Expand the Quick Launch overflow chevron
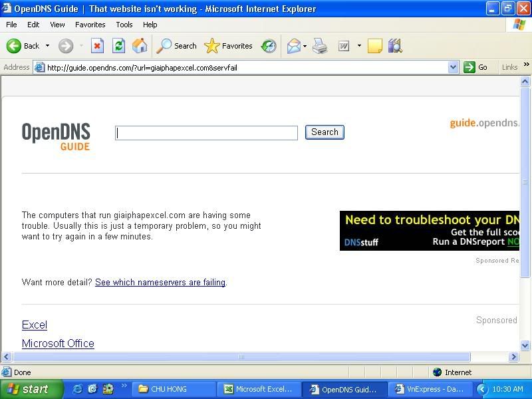This screenshot has width=532, height=399. (x=124, y=385)
